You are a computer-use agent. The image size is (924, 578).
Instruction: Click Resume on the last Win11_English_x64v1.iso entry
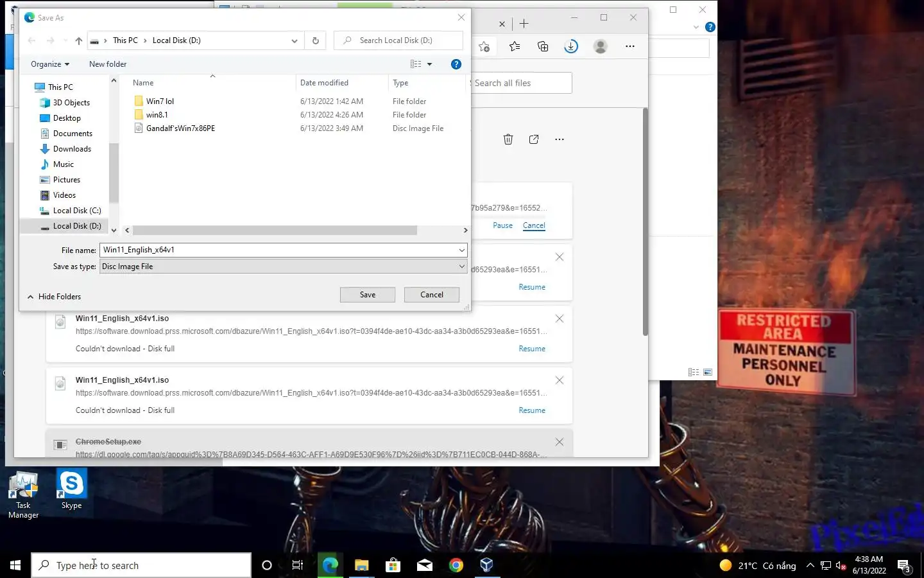[532, 410]
